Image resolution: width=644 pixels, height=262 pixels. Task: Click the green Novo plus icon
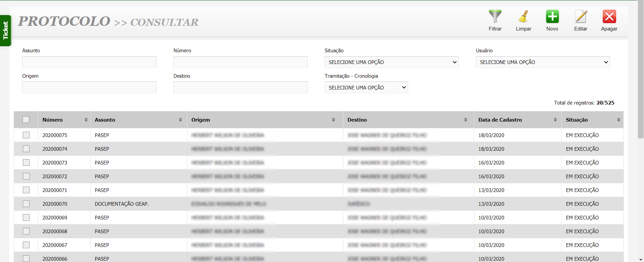click(x=552, y=17)
